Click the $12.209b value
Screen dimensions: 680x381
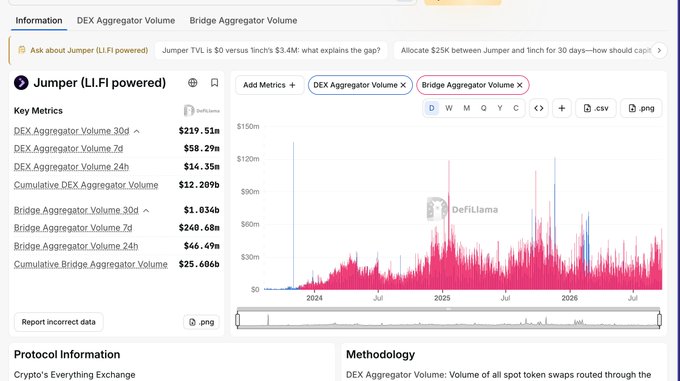[x=199, y=185]
